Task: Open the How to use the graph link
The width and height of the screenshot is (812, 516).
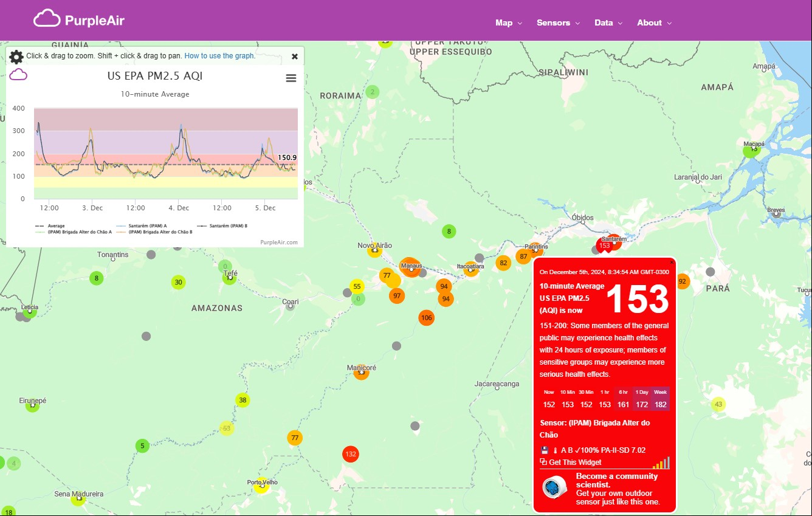Action: coord(219,55)
